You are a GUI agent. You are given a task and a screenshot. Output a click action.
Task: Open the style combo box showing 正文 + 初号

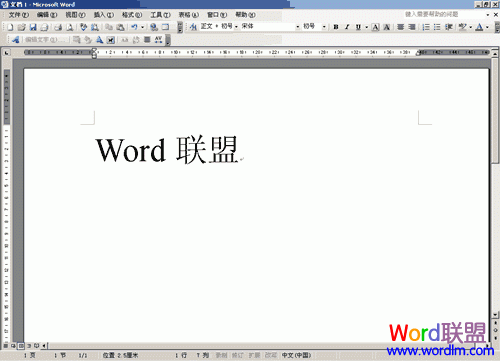coord(219,27)
